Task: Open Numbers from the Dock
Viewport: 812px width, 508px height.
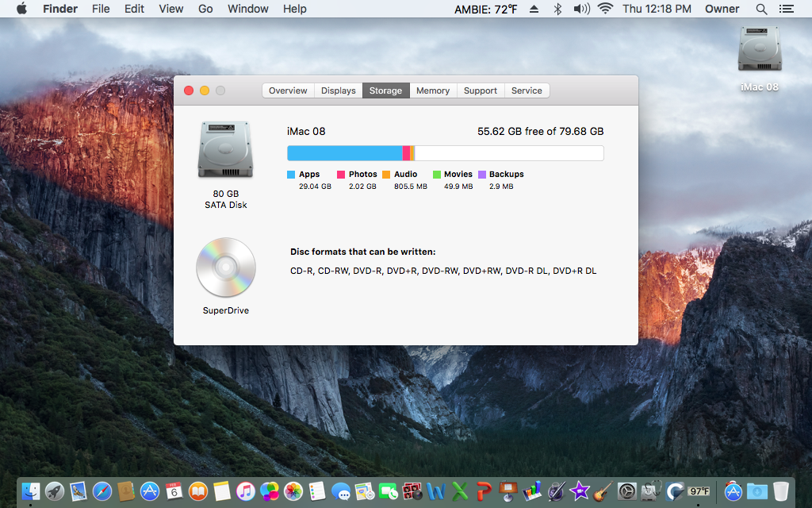Action: (x=532, y=491)
